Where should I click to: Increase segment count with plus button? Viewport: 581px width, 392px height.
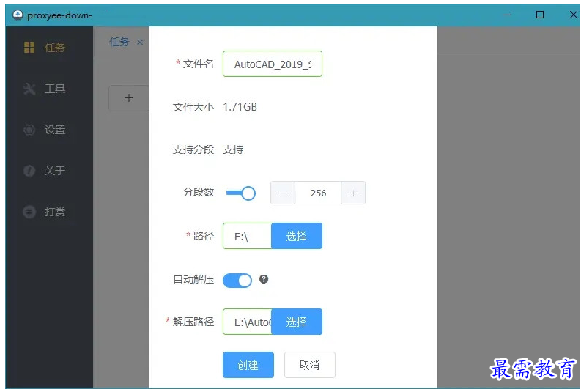point(353,193)
